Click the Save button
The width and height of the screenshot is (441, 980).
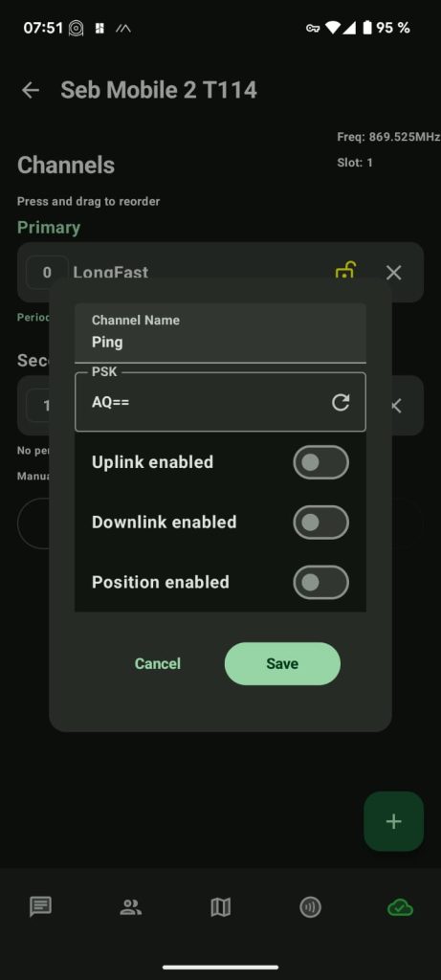coord(282,664)
